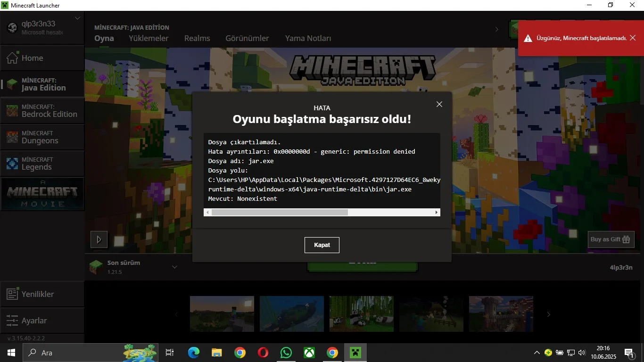Click the right chevron next to the top tabs

(496, 29)
